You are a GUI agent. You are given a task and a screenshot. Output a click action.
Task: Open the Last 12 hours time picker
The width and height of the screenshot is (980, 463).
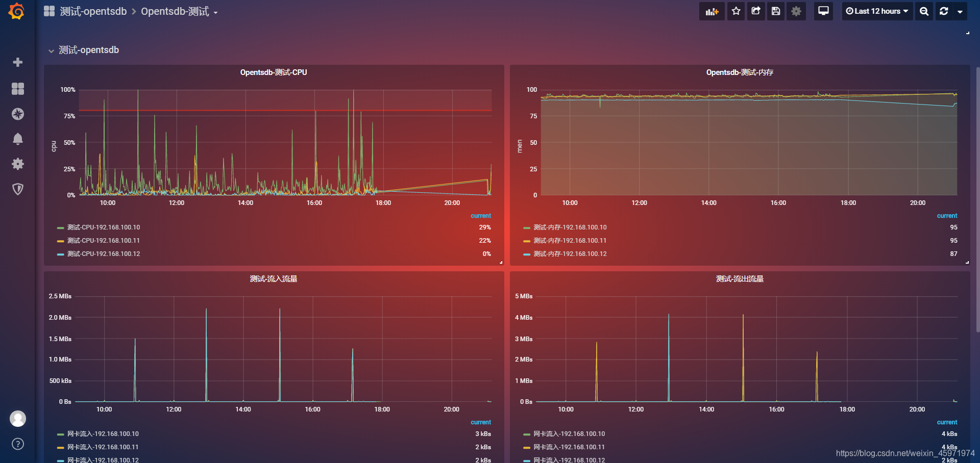pos(877,11)
